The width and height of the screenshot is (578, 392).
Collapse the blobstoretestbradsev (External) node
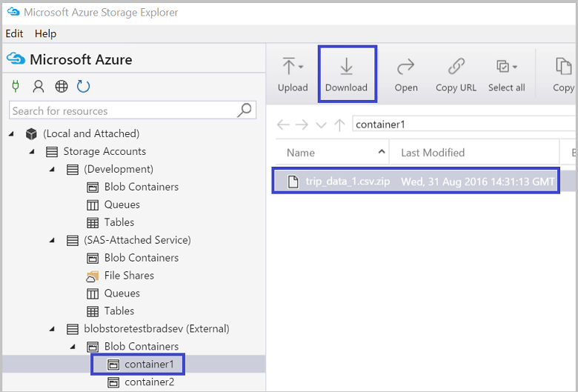click(x=53, y=328)
